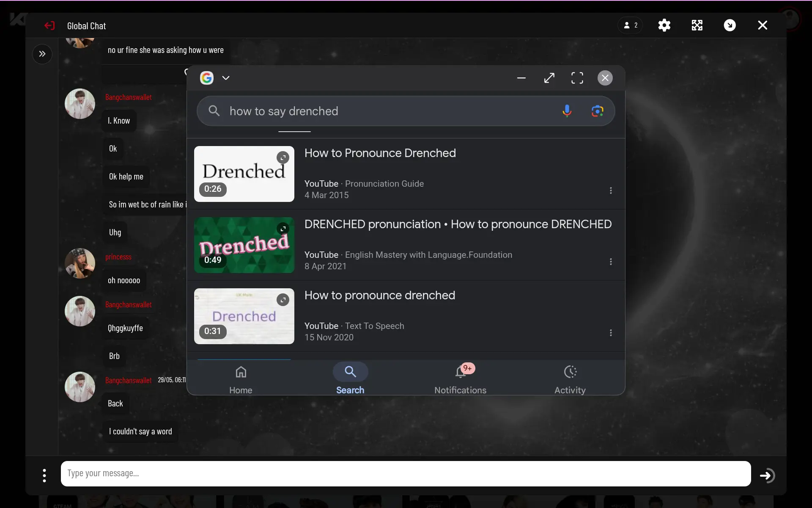Image resolution: width=812 pixels, height=508 pixels.
Task: Expand preview on the 0:26 thumbnail
Action: pos(283,157)
